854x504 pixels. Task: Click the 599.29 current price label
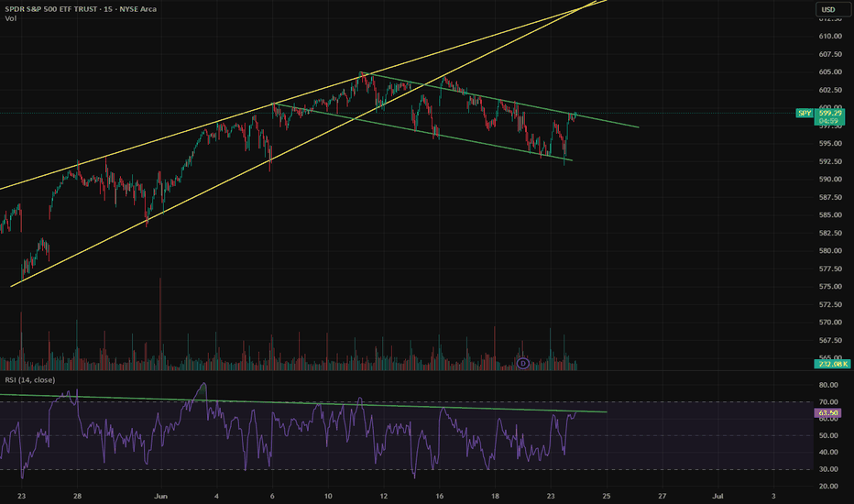click(x=830, y=114)
